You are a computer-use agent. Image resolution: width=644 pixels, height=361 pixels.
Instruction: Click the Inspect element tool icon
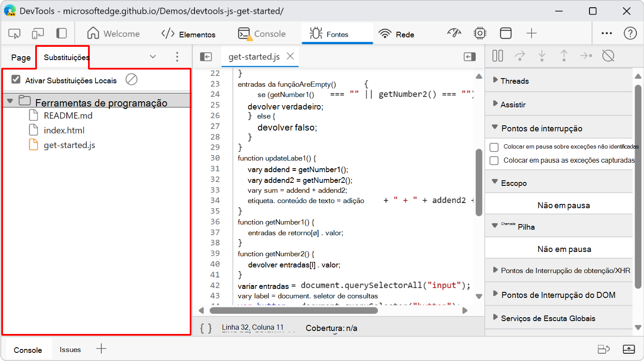14,33
